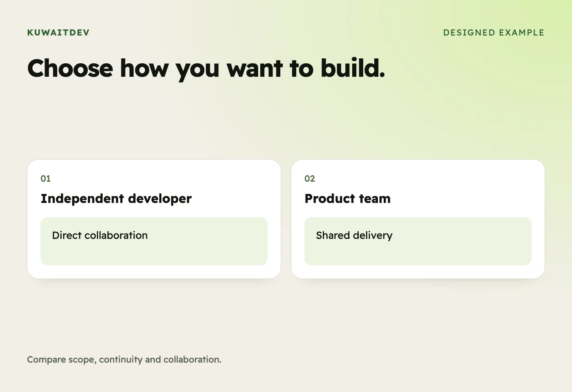This screenshot has height=392, width=572.
Task: Click the Direct collaboration text
Action: click(100, 235)
